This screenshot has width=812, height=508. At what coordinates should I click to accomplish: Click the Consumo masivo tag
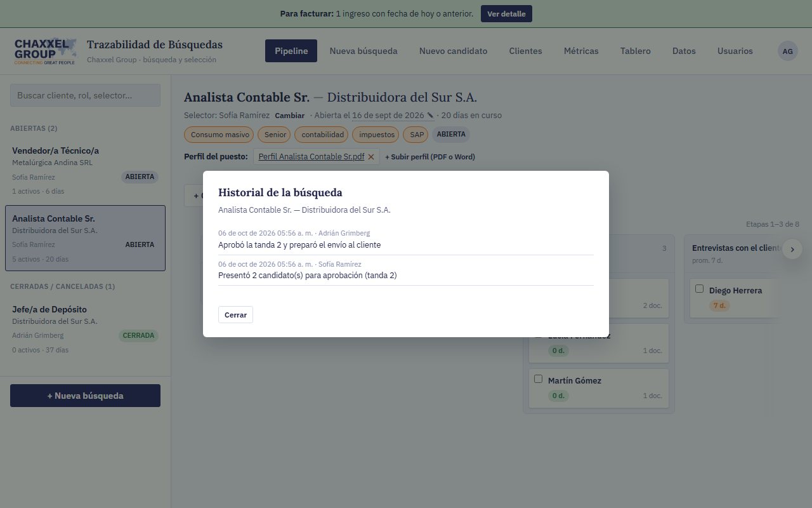219,135
